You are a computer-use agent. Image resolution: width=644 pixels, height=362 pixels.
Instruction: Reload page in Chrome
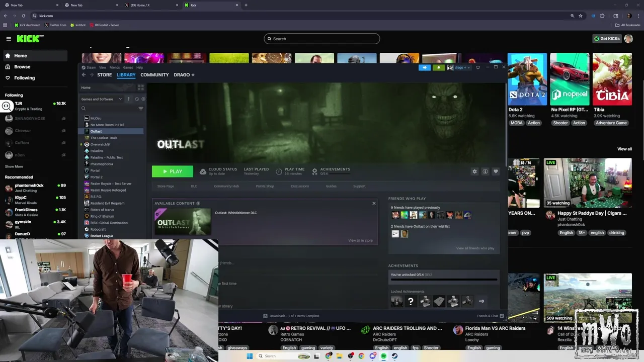pyautogui.click(x=23, y=16)
